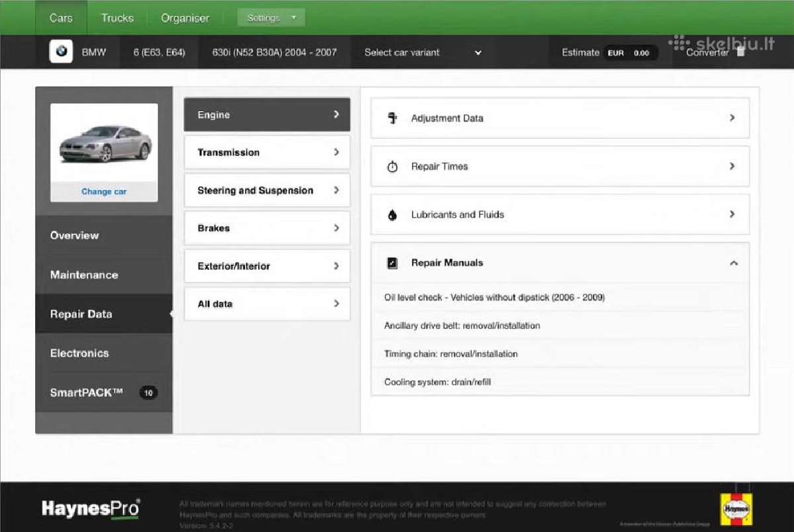Click the Change car link
The image size is (794, 532).
[x=104, y=192]
